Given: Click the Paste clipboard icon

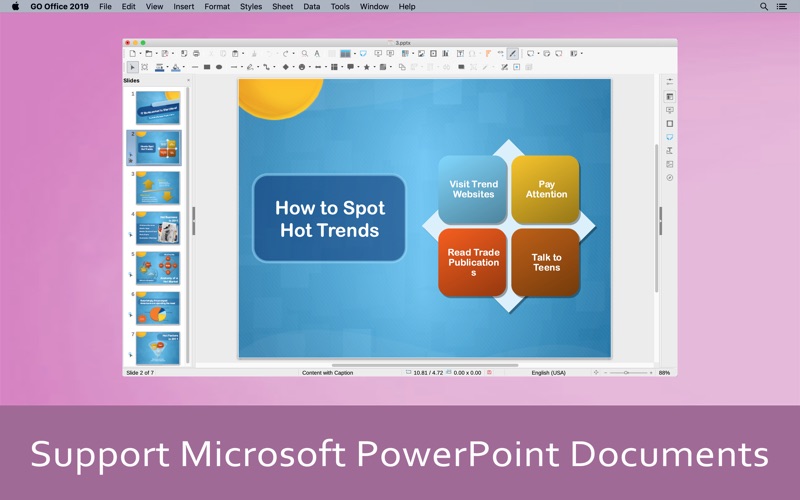Looking at the screenshot, I should (235, 53).
